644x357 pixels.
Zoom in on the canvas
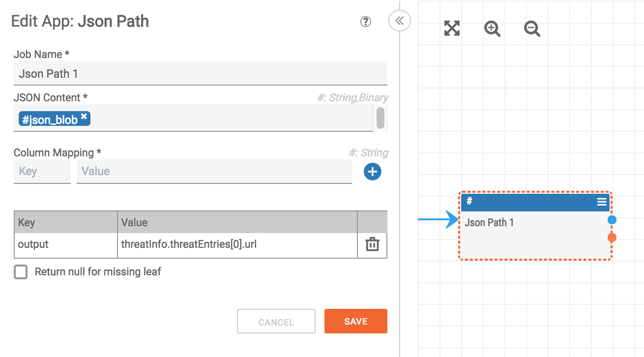[x=492, y=29]
